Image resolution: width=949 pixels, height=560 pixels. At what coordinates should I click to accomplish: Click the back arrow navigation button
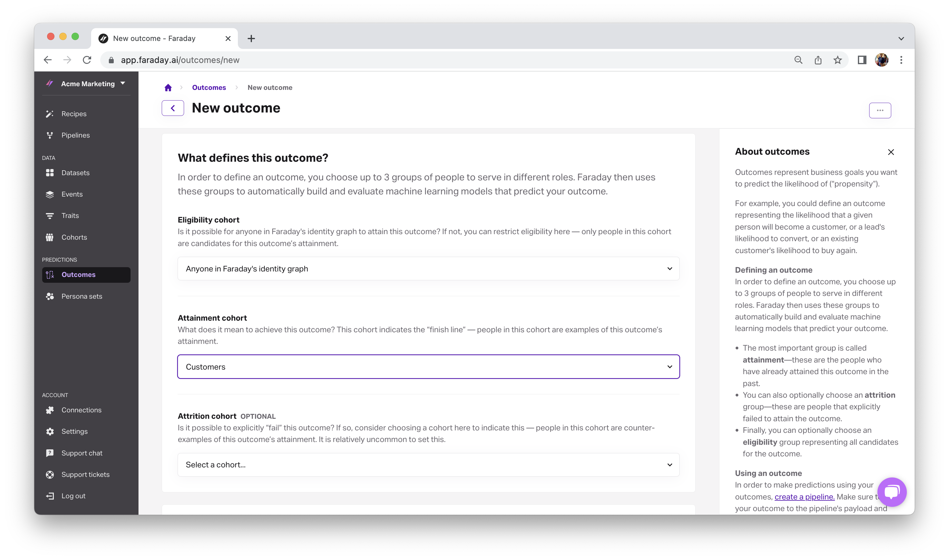[x=173, y=107]
